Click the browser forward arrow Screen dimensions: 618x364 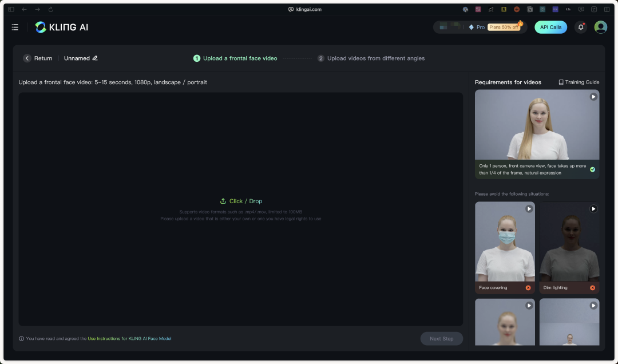(x=37, y=10)
